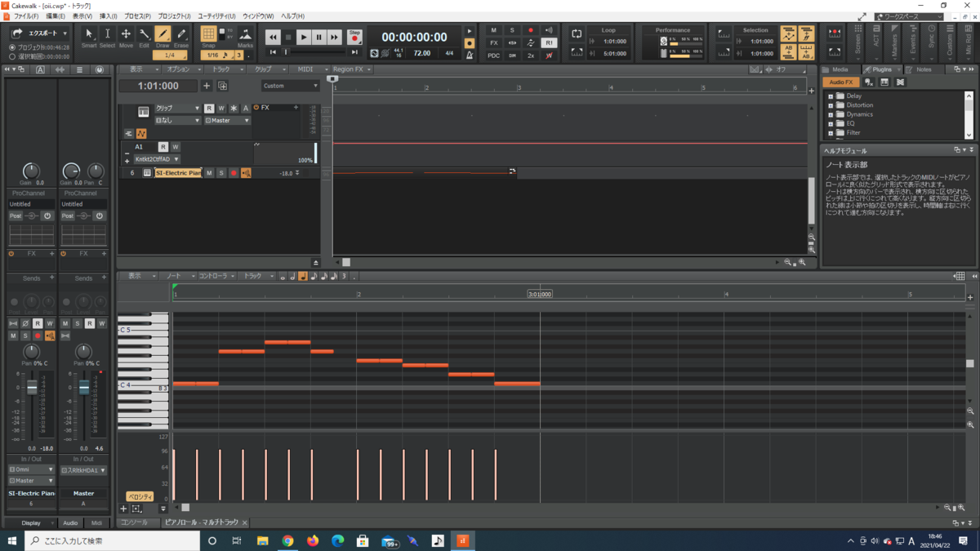Click the 72.00 tempo value

pos(422,53)
